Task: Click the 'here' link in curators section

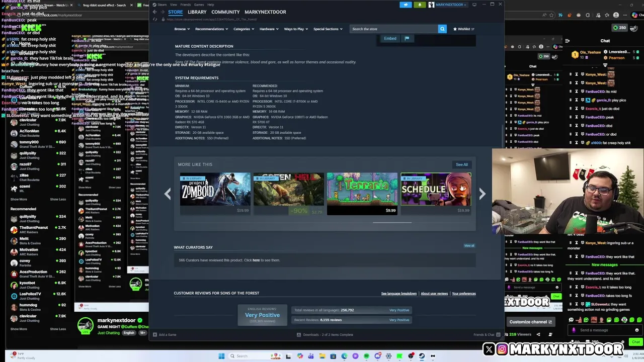Action: 256,260
